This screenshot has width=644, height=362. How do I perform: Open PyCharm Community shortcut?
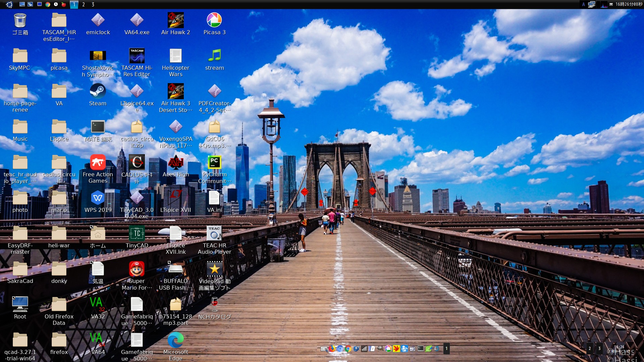[214, 163]
